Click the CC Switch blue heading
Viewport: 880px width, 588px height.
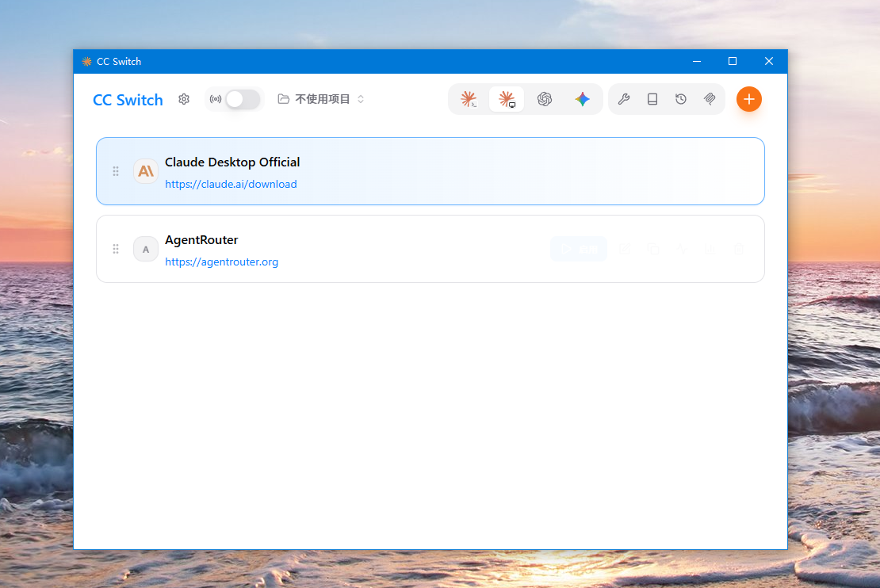[x=128, y=100]
